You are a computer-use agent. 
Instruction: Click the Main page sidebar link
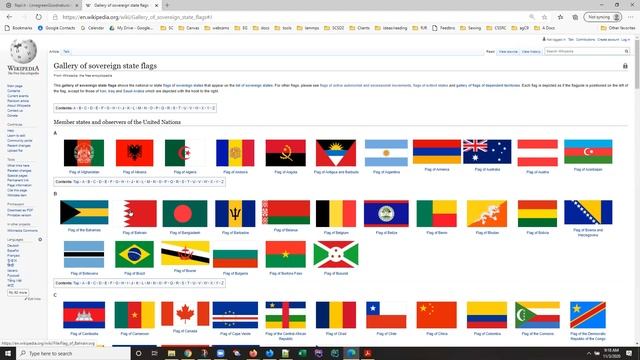click(15, 86)
